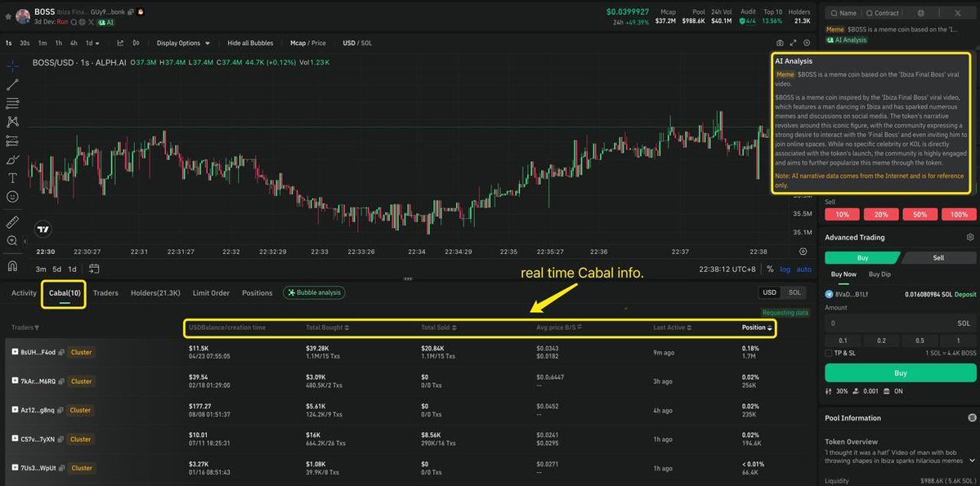
Task: Activate the zoom in tool
Action: click(x=12, y=240)
